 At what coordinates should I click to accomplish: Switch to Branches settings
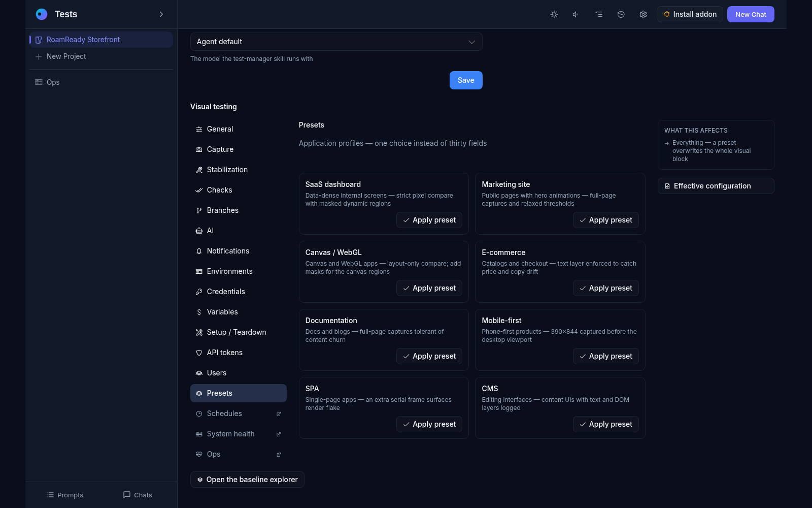(x=239, y=210)
